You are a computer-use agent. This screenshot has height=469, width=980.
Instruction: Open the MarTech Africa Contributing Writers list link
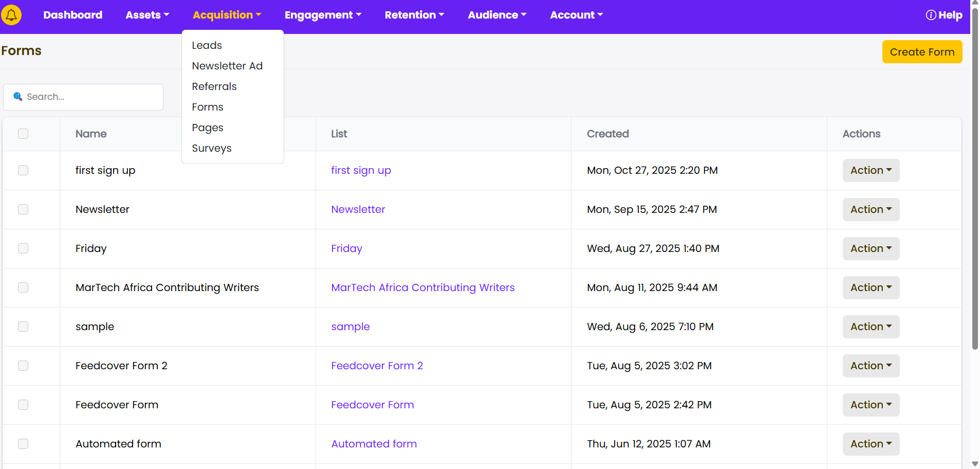point(422,287)
